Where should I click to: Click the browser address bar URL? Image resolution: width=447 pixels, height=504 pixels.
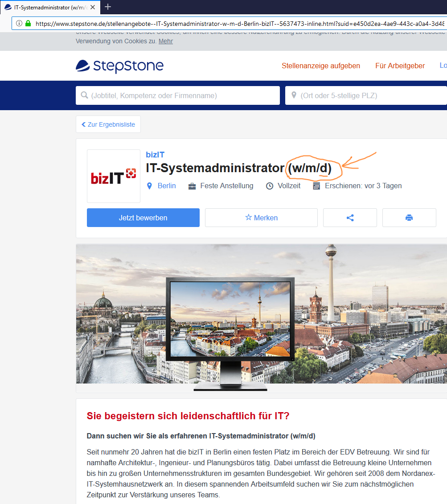[x=240, y=24]
